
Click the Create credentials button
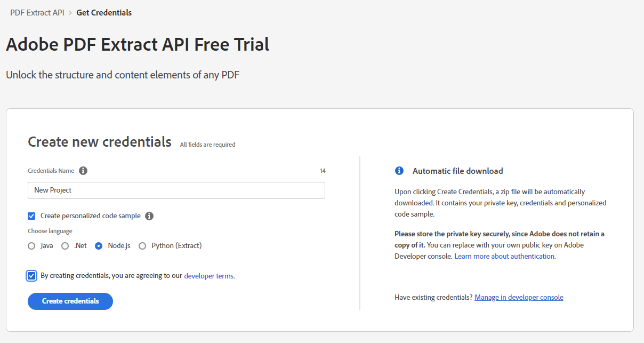tap(70, 301)
